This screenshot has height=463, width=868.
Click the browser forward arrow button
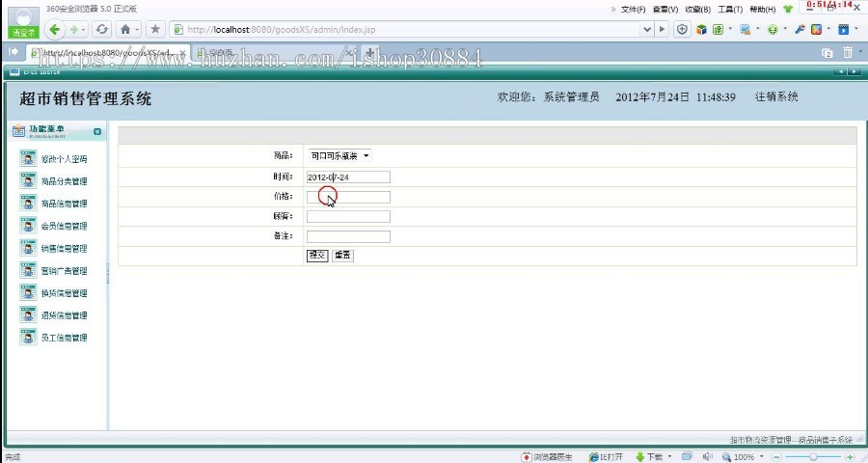click(73, 29)
